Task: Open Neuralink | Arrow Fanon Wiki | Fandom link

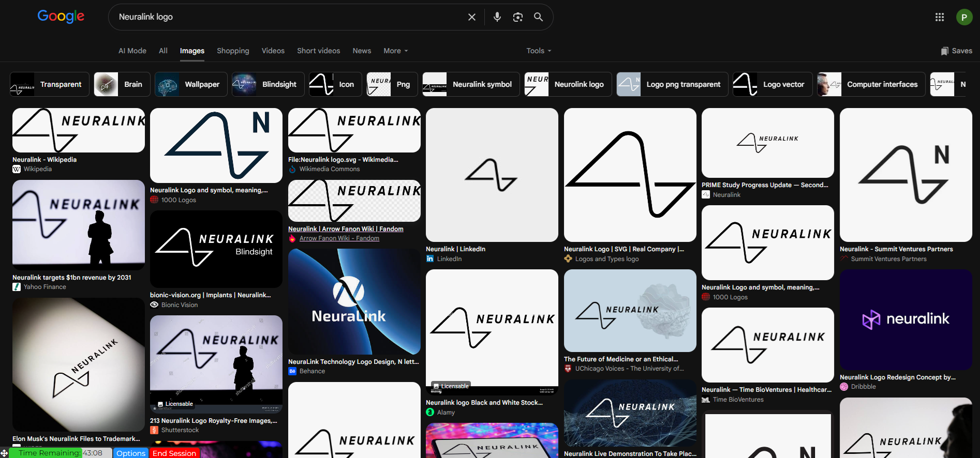Action: 346,229
